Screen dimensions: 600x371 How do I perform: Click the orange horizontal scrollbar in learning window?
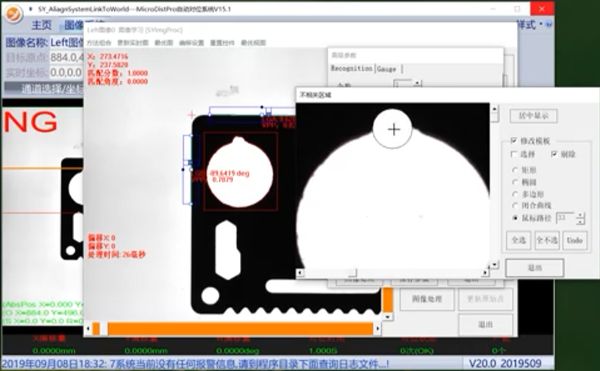240,329
